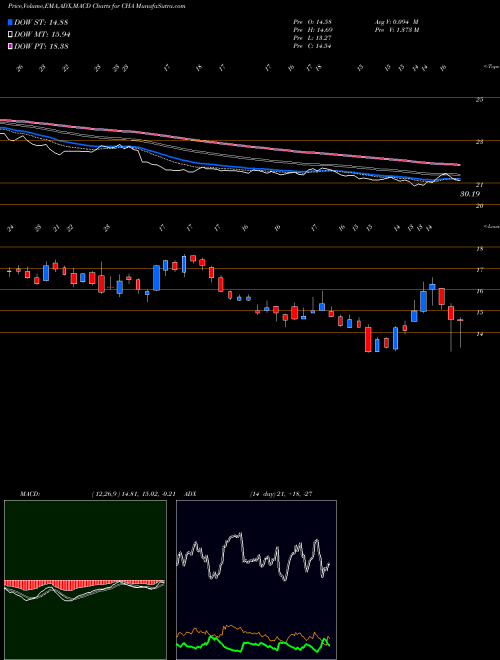Click the 'Pre O: 14.58' open value

[314, 21]
